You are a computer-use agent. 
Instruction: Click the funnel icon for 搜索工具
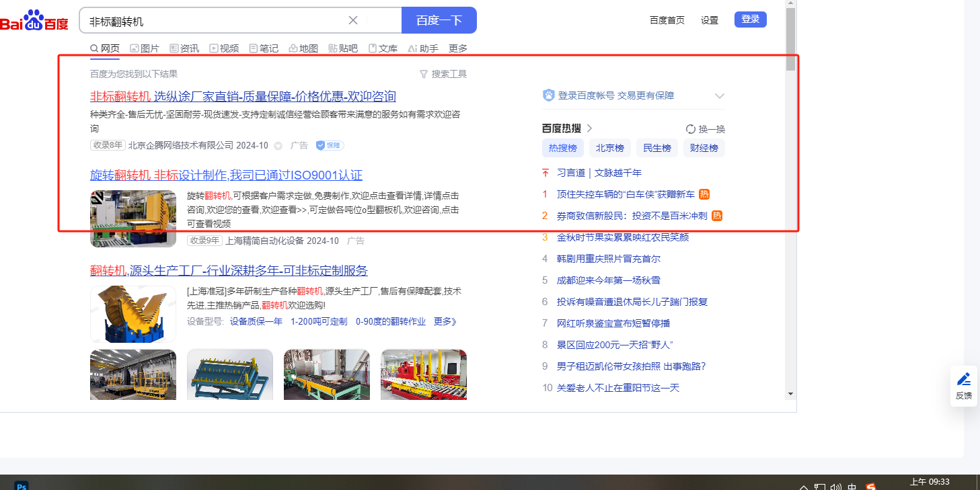[x=423, y=74]
